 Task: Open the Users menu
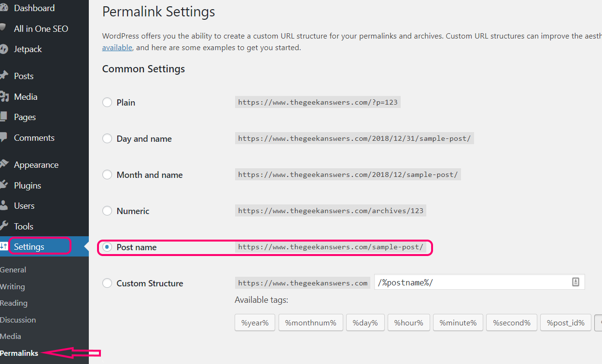tap(24, 205)
